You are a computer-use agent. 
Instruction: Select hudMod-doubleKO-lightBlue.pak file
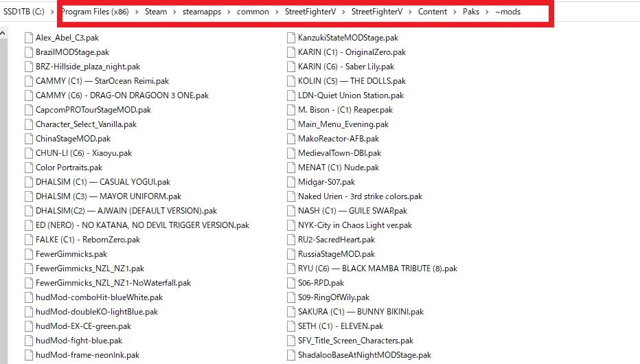coord(91,312)
